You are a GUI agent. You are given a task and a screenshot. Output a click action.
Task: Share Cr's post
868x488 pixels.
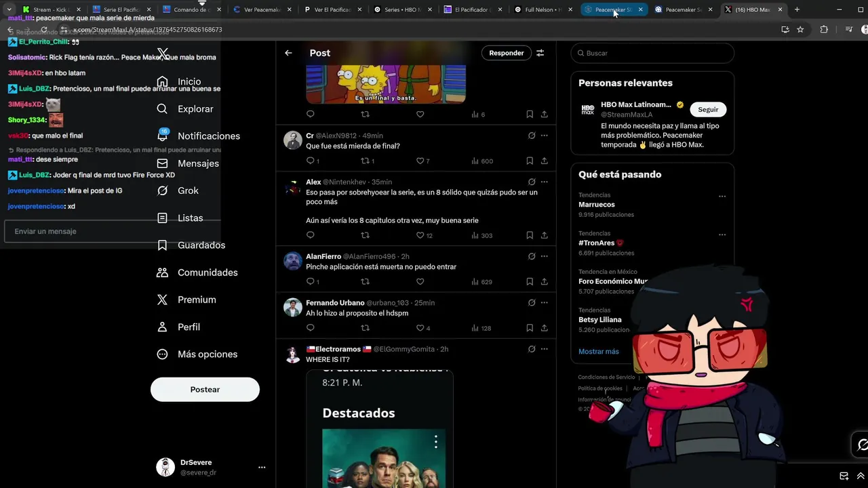(544, 161)
